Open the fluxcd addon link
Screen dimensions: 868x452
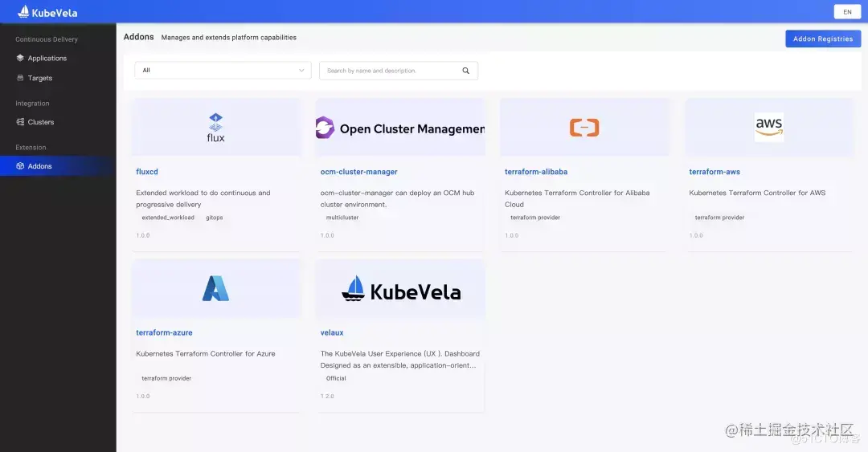(x=147, y=172)
